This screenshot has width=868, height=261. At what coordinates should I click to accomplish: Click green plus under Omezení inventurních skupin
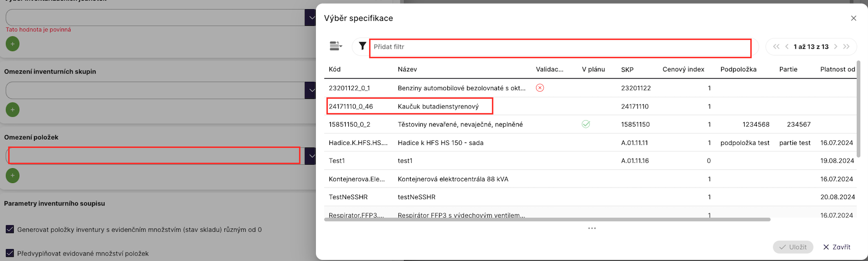(13, 109)
